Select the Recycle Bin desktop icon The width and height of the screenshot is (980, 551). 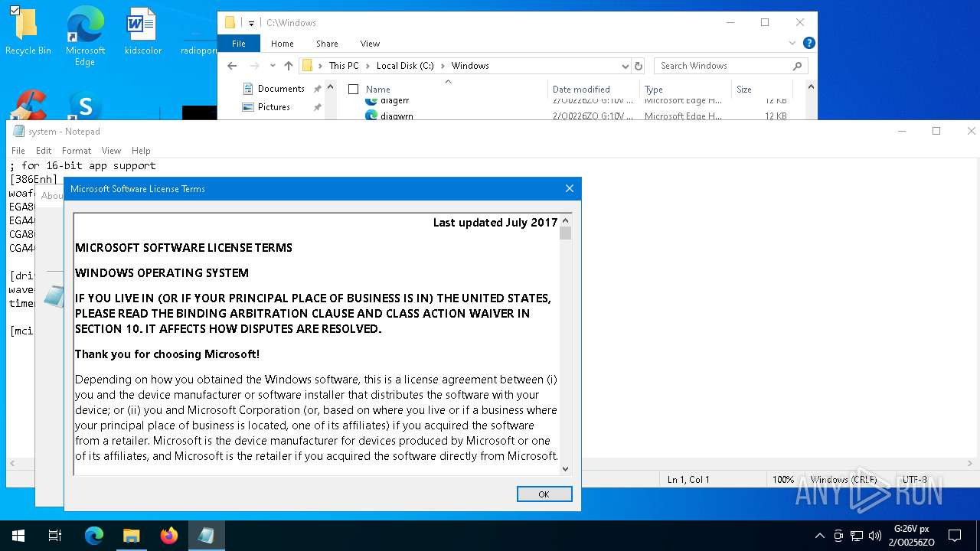[x=28, y=32]
